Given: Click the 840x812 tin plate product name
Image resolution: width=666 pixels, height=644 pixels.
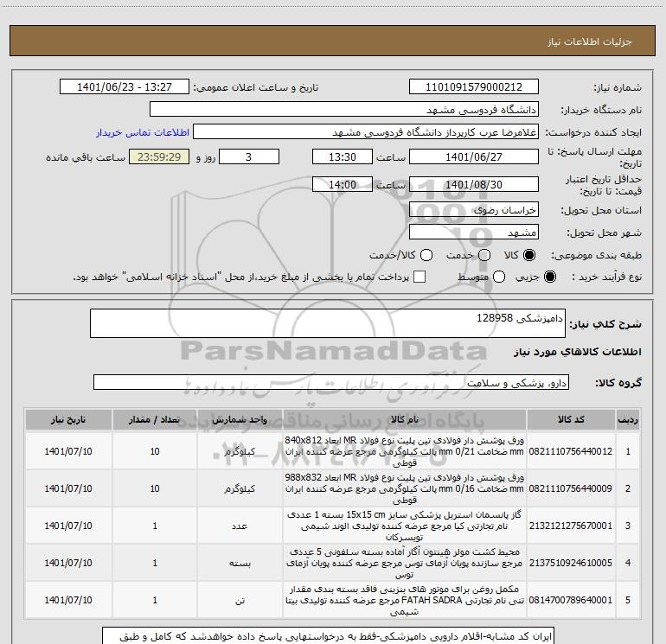Looking at the screenshot, I should pyautogui.click(x=405, y=451).
